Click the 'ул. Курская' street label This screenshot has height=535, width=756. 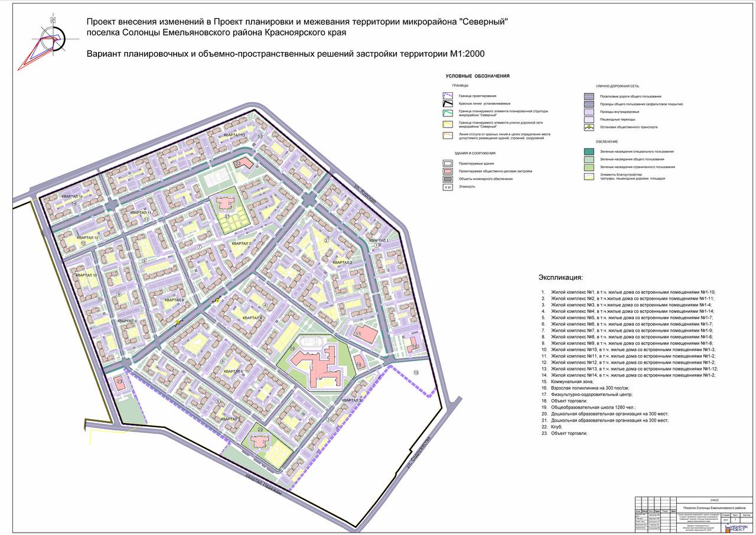tap(365, 193)
